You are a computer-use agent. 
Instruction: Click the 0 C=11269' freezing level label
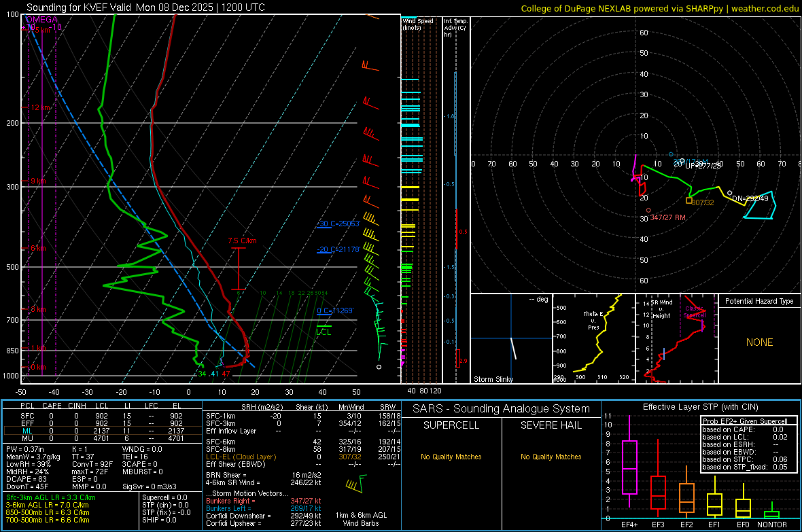click(x=335, y=311)
